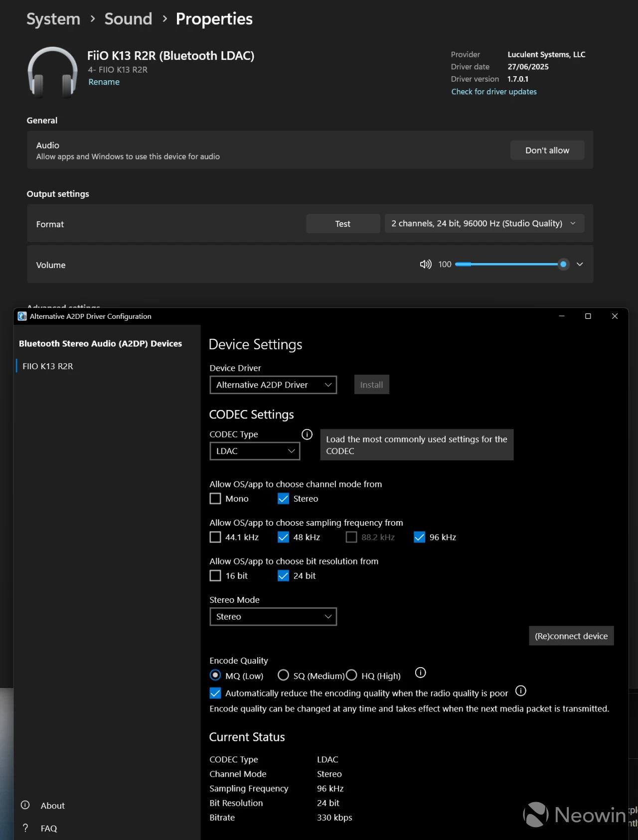Select SQ (Medium) encode quality
This screenshot has height=840, width=638.
[x=283, y=676]
